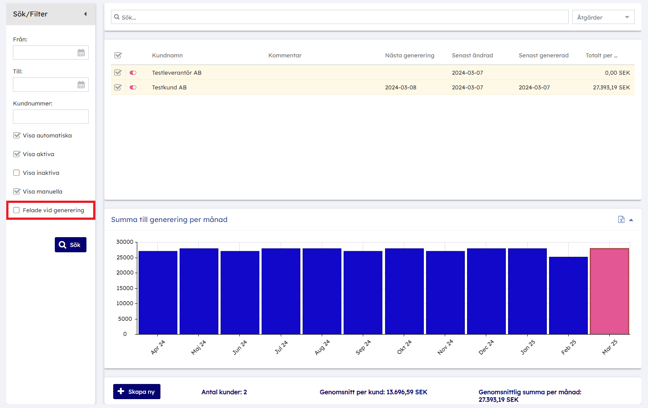The image size is (648, 408).
Task: Click the Skapa ny button
Action: coord(137,391)
